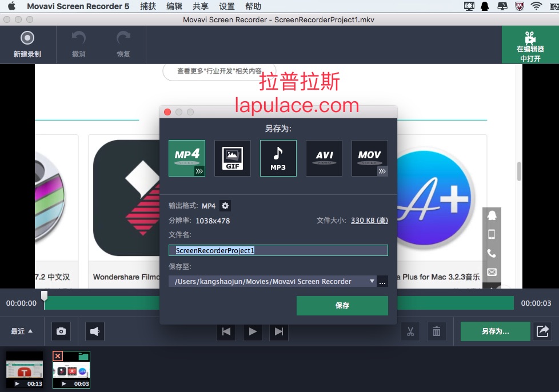Select MP4 output format tile

tap(186, 158)
